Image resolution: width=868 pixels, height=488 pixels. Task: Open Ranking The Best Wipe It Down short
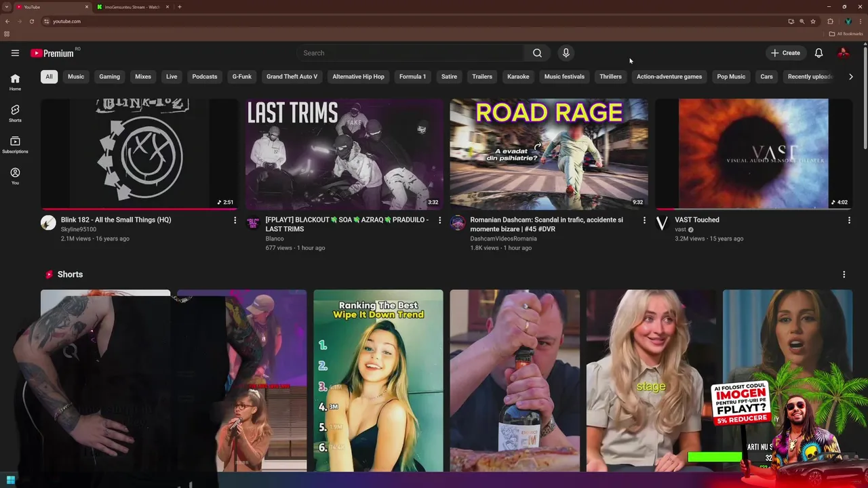pos(378,380)
